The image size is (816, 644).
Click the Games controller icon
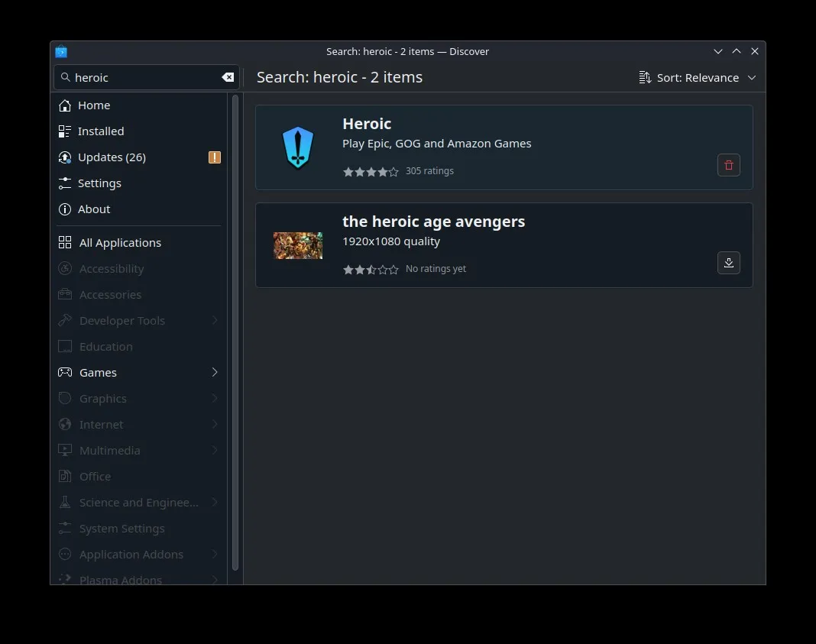tap(64, 373)
